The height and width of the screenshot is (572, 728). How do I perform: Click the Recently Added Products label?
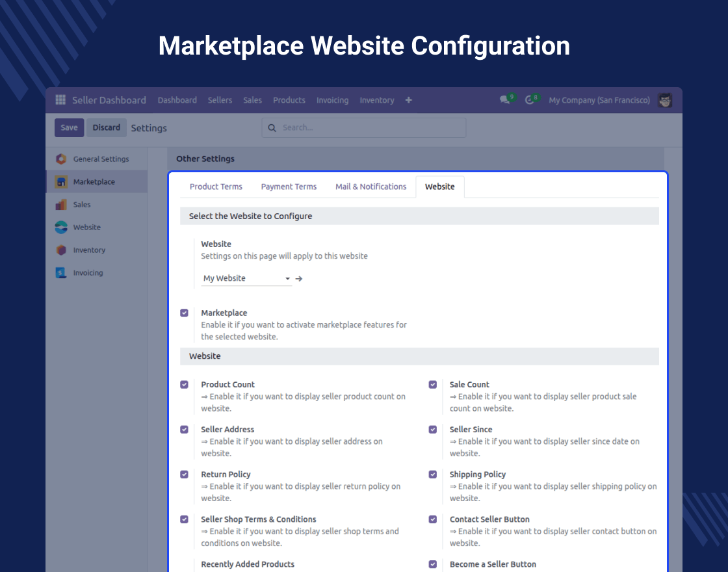(248, 564)
